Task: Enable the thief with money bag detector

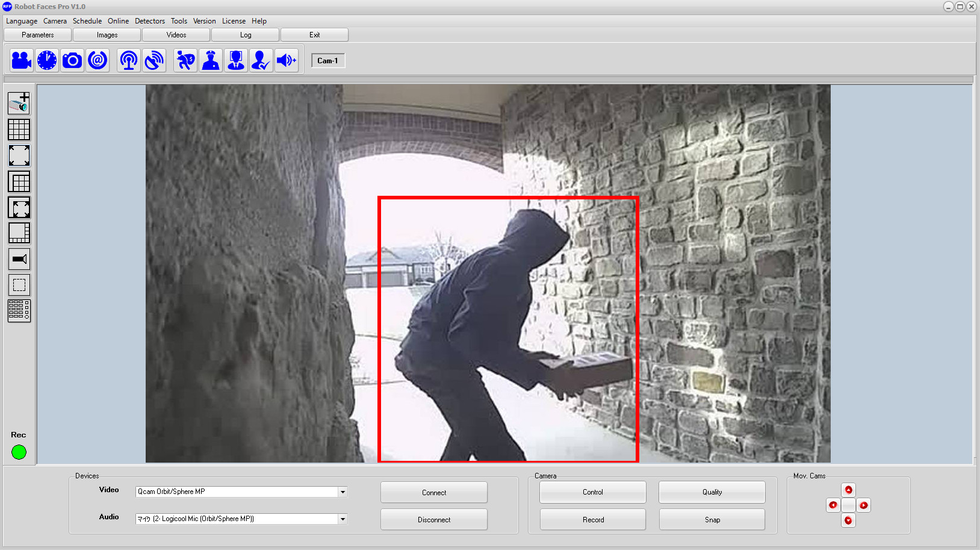Action: click(185, 60)
